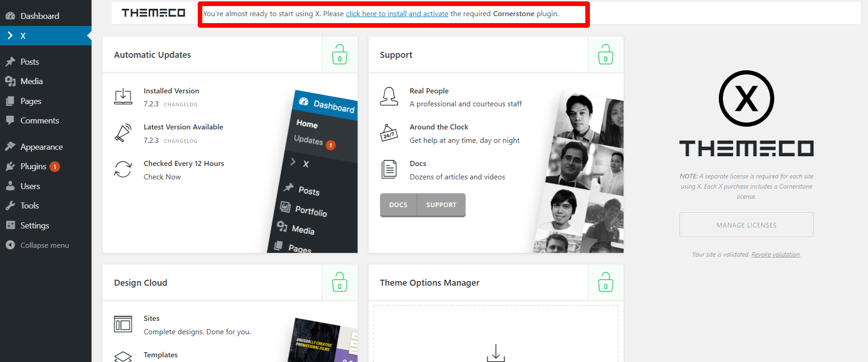This screenshot has width=868, height=362.
Task: Click the Automatic Updates card title
Action: [152, 55]
